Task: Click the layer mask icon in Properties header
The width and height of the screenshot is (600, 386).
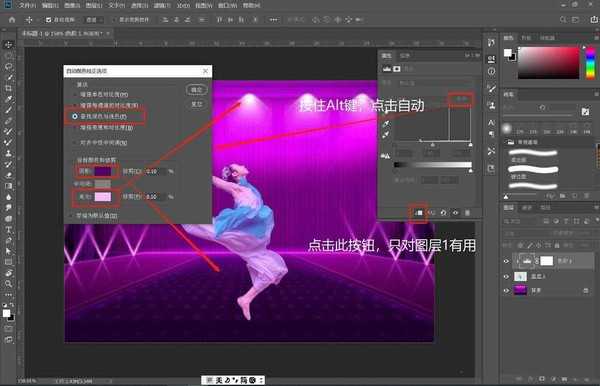Action: (x=397, y=69)
